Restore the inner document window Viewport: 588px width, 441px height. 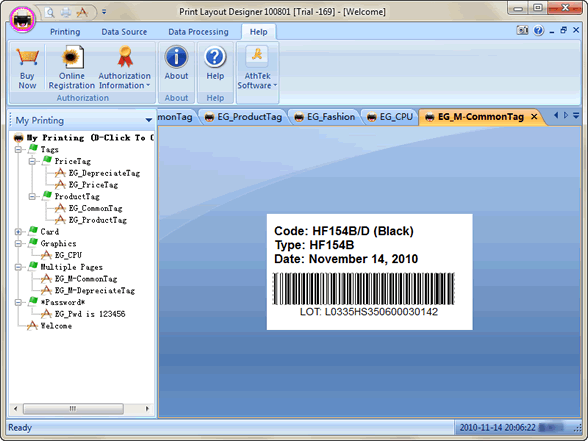[563, 30]
